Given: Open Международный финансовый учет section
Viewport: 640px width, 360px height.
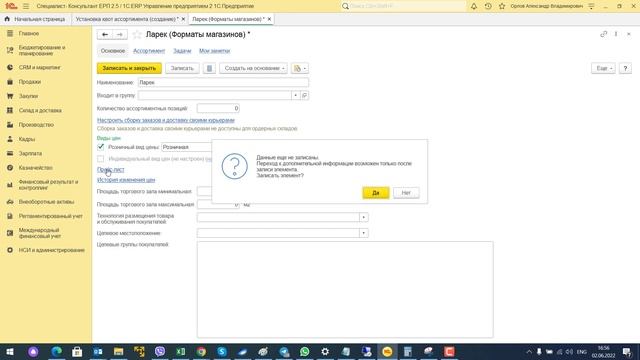Looking at the screenshot, I should (40, 233).
